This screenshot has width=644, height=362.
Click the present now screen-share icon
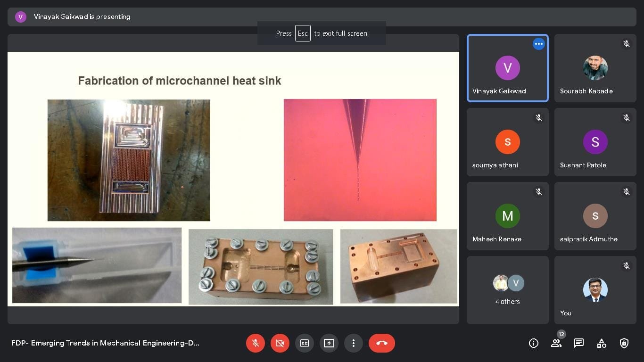(329, 343)
